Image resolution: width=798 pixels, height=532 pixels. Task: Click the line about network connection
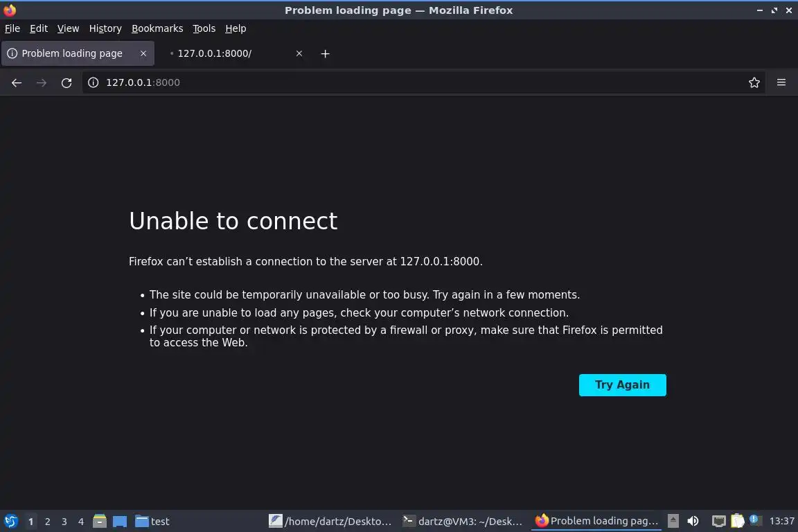click(x=359, y=312)
